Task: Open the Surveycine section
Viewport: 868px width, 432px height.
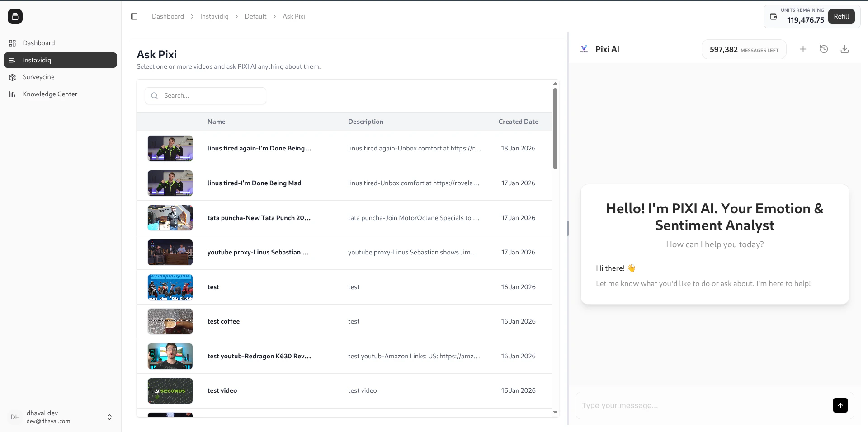Action: [39, 77]
